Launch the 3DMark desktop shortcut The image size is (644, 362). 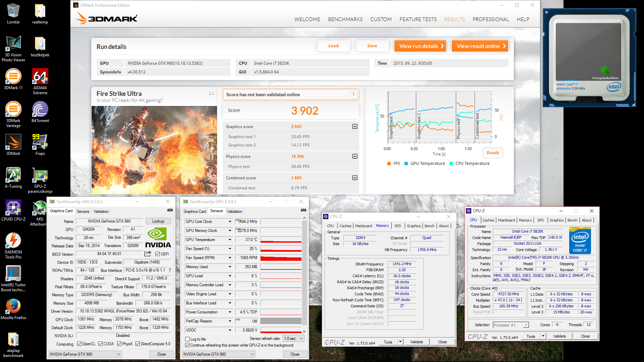pos(13,145)
